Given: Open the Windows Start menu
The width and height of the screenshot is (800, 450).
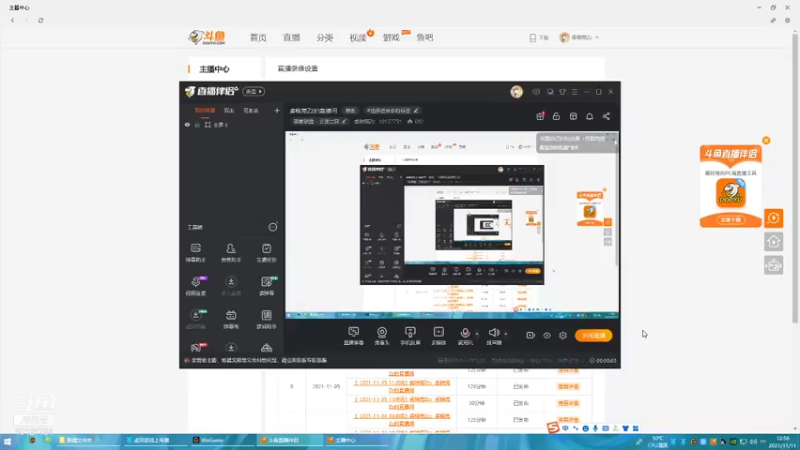Looking at the screenshot, I should (x=7, y=440).
